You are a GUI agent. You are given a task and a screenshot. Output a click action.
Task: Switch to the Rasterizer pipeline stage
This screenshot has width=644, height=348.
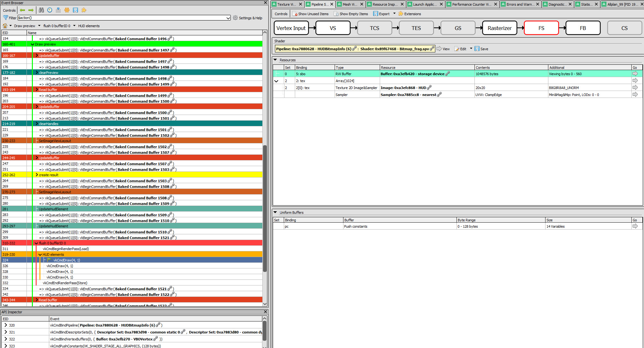(499, 28)
